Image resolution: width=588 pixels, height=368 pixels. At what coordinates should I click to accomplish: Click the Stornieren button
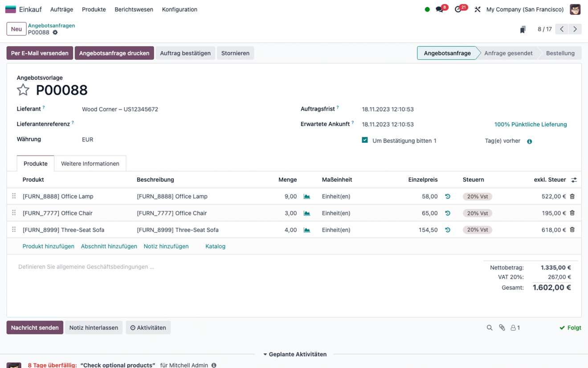pyautogui.click(x=235, y=53)
